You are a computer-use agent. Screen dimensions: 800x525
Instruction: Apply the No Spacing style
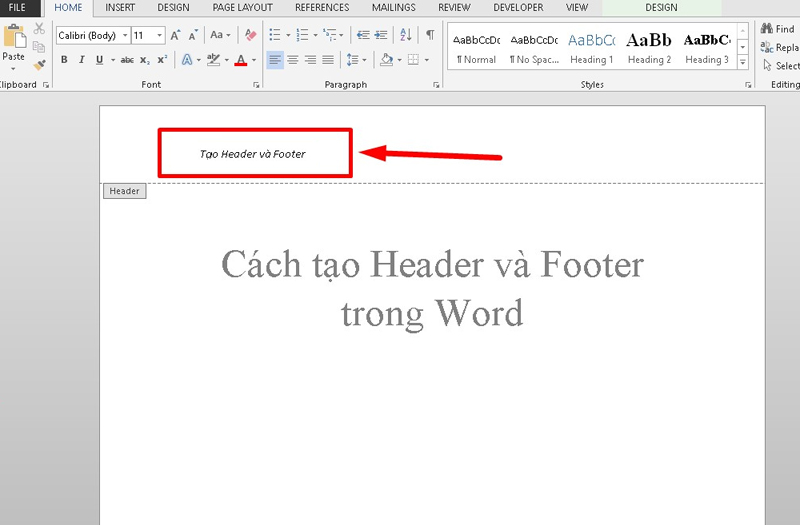coord(534,48)
